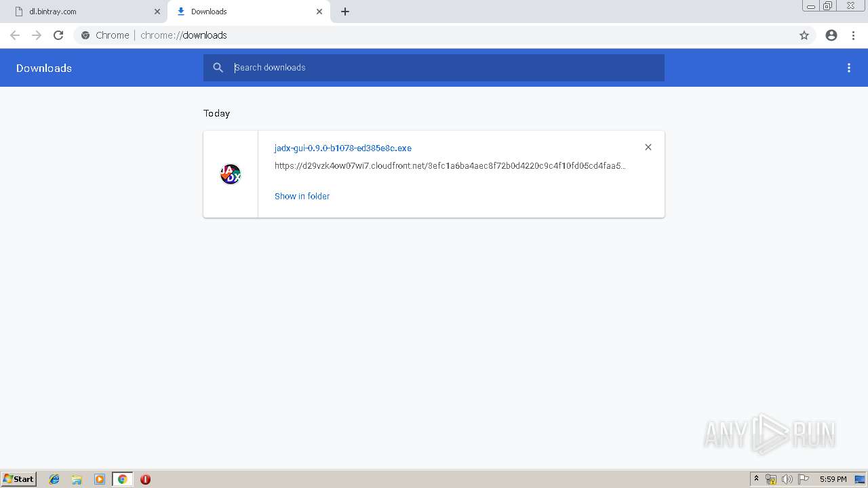Viewport: 868px width, 488px height.
Task: Click Show in folder link
Action: point(302,196)
